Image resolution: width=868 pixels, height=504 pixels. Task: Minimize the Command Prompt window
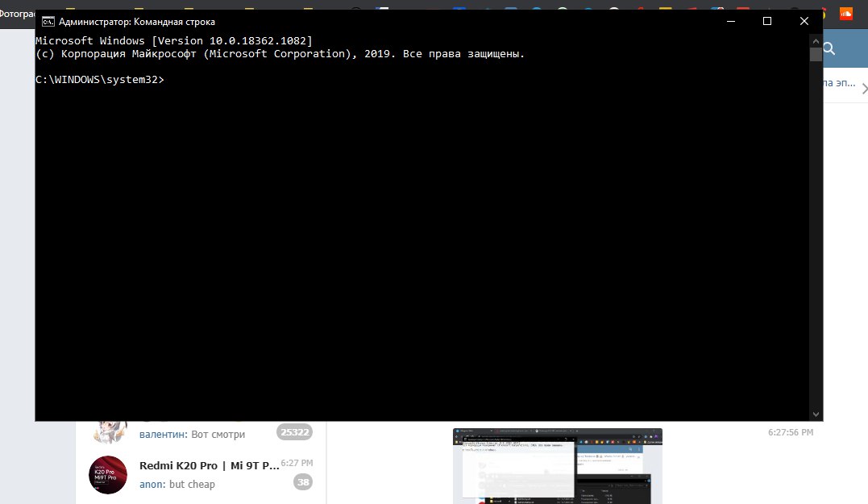click(x=731, y=21)
